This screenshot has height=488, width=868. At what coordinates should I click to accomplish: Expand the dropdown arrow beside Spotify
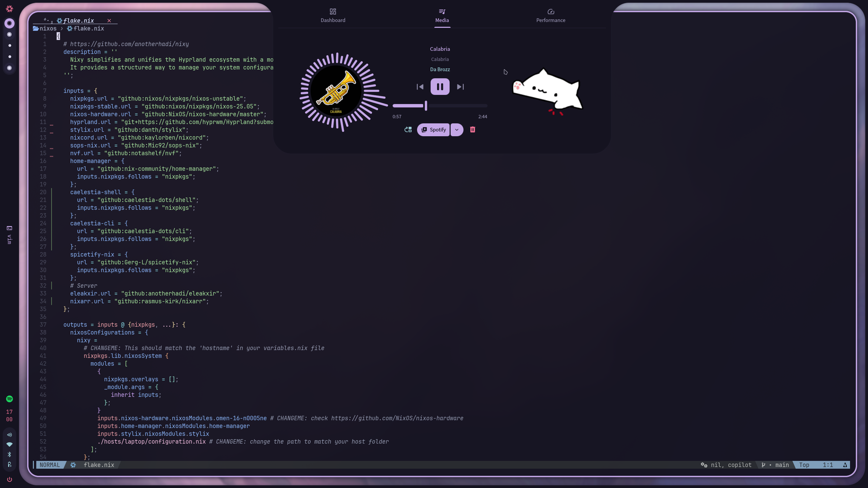pos(457,129)
